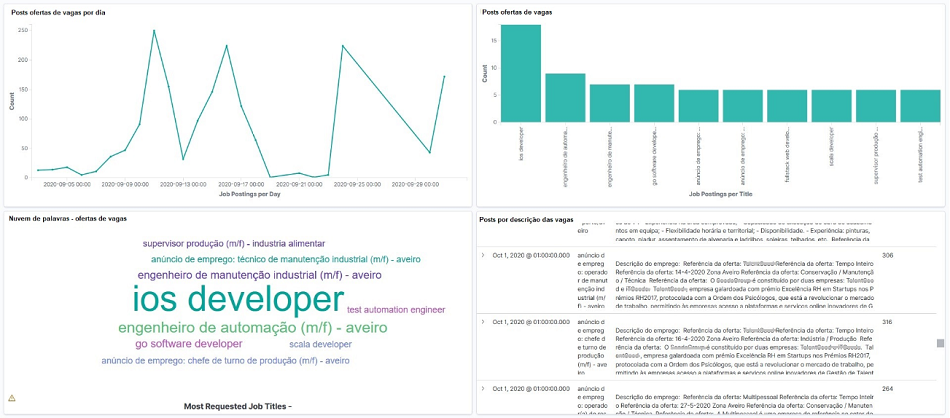Click 'Nuvem de palavras - ofertas de vagas' title
The width and height of the screenshot is (950, 418).
coord(68,218)
